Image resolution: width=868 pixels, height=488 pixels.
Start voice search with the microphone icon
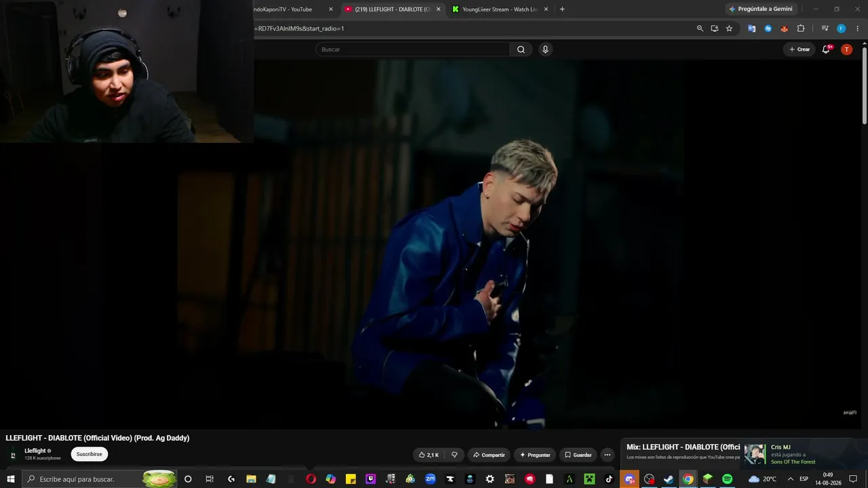545,49
